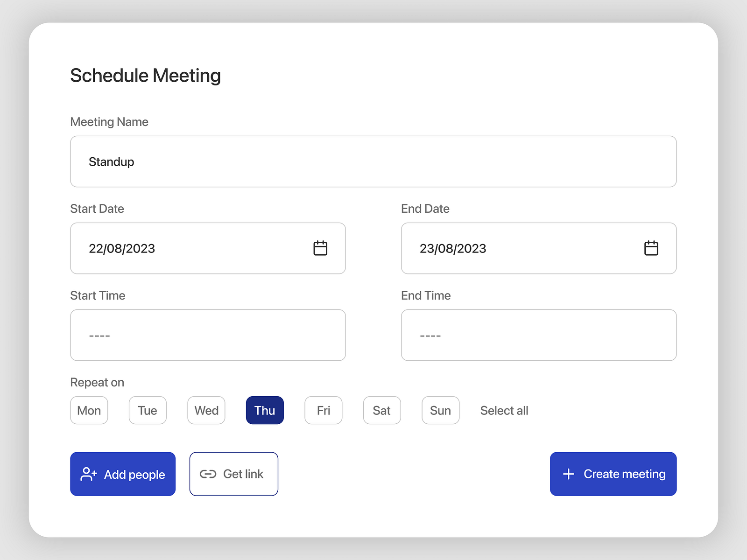Open the Start Time field
Screen dimensions: 747x560
point(208,335)
